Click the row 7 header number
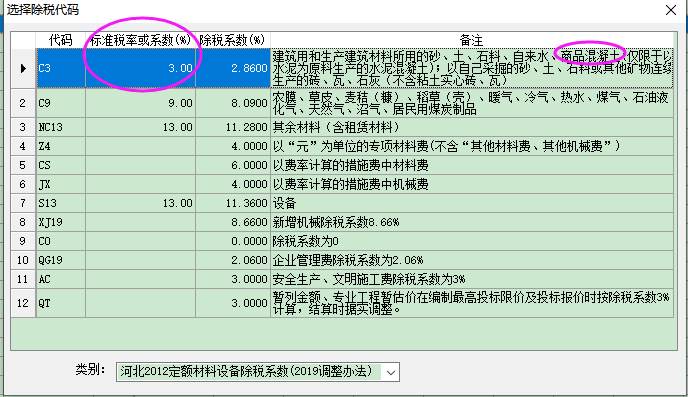This screenshot has width=688, height=397. point(23,203)
